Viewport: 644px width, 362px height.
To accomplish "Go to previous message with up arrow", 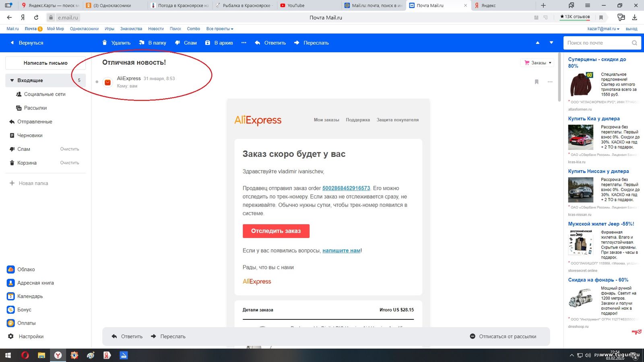I will [x=537, y=43].
